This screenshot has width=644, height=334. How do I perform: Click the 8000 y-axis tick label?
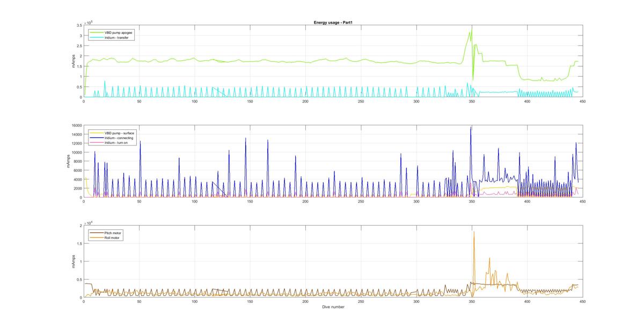tap(77, 162)
